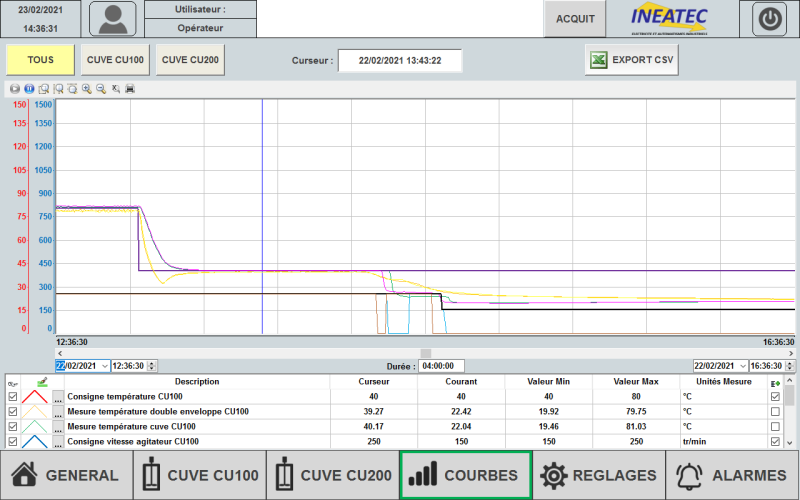Switch to the CUVE CU200 curve filter

[x=190, y=60]
